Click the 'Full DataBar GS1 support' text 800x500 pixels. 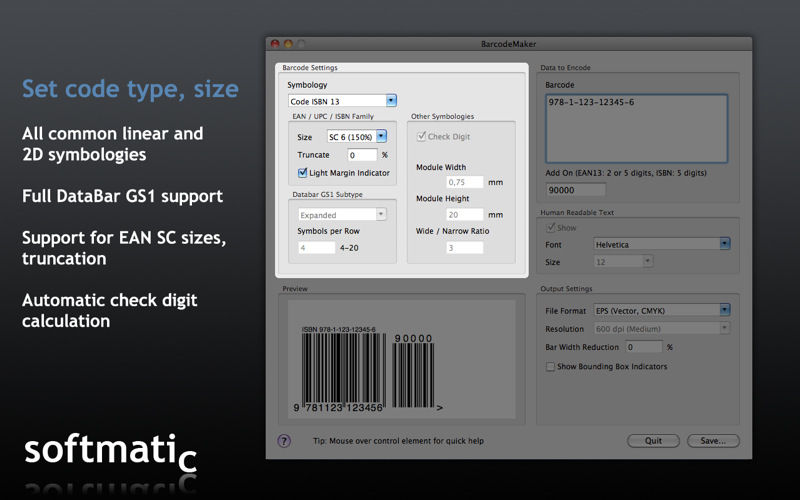point(122,196)
